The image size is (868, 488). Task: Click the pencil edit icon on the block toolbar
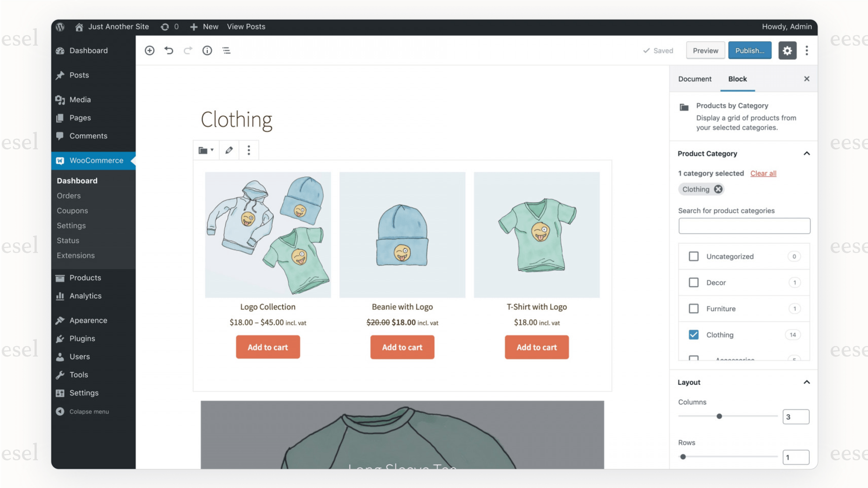229,150
